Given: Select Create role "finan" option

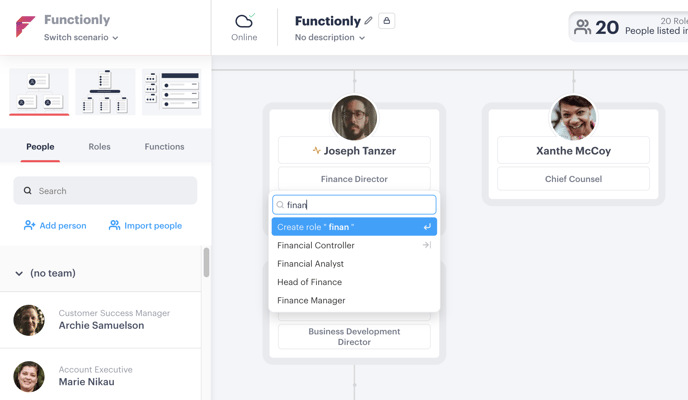Looking at the screenshot, I should (x=354, y=227).
